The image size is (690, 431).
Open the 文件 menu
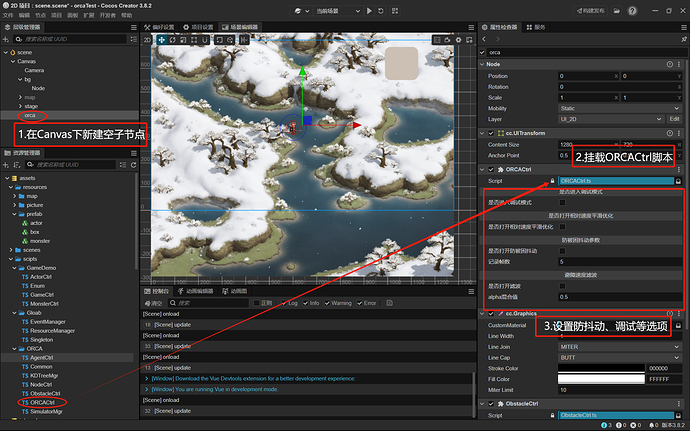pos(8,15)
